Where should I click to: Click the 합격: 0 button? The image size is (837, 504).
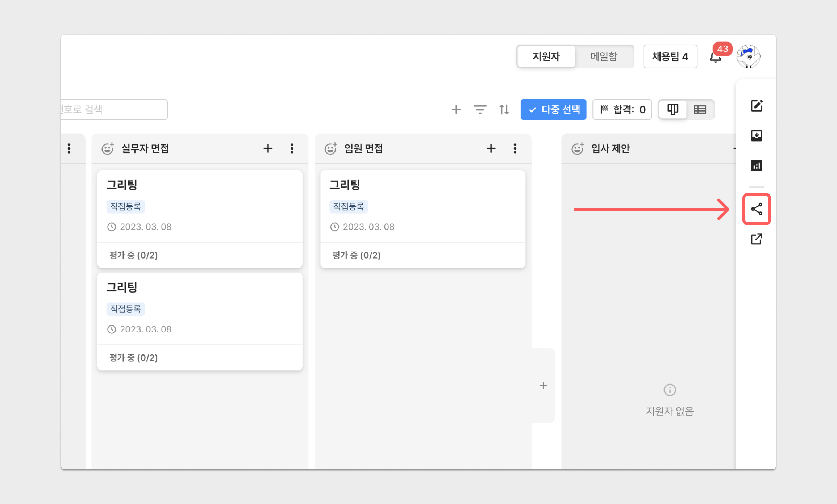pos(622,109)
